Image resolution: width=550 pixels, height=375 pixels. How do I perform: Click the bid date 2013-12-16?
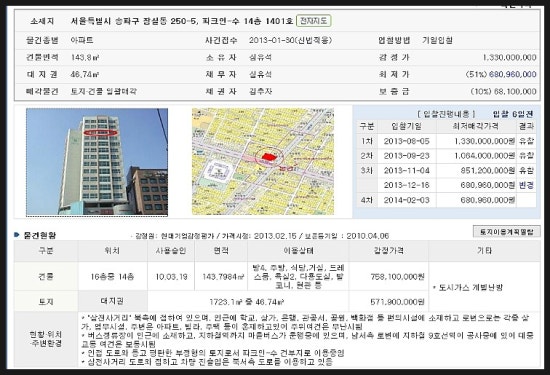coord(407,185)
